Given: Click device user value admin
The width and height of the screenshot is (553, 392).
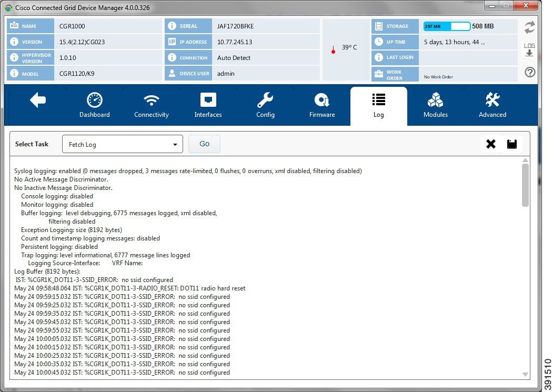Looking at the screenshot, I should pos(226,74).
